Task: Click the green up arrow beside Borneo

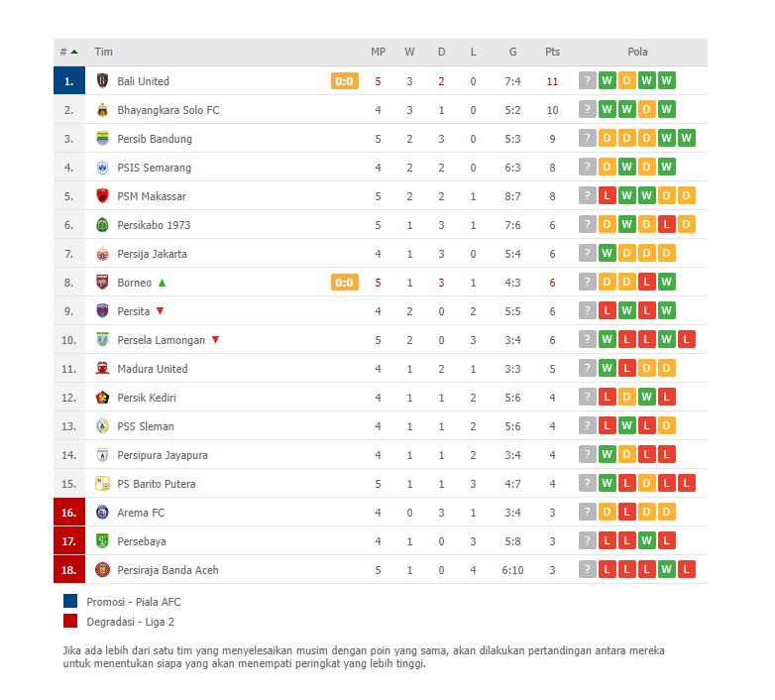Action: pyautogui.click(x=163, y=283)
